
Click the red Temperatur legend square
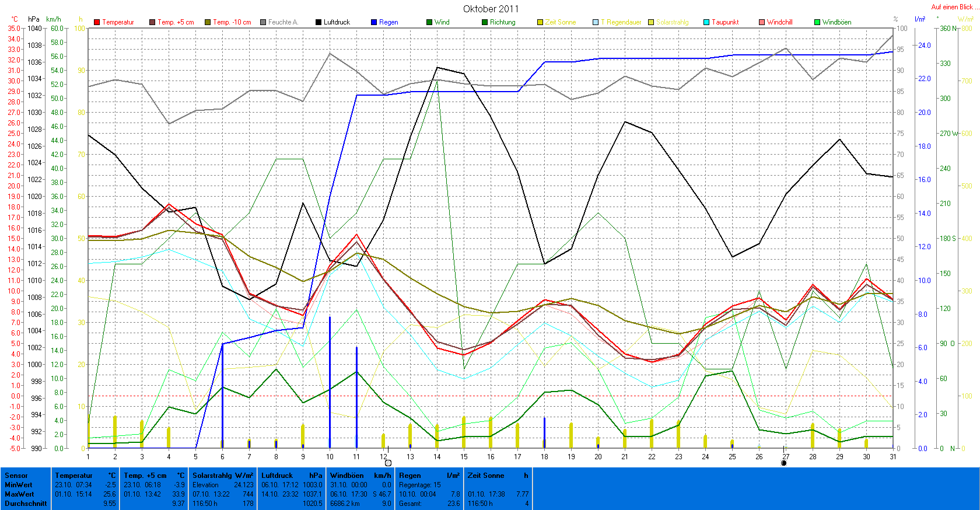(97, 22)
